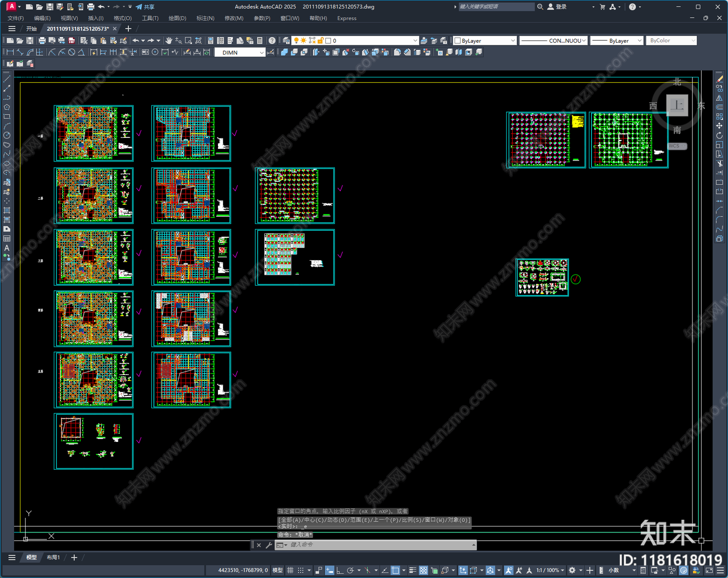728x578 pixels.
Task: Select the Hatch draw tool
Action: (x=7, y=210)
